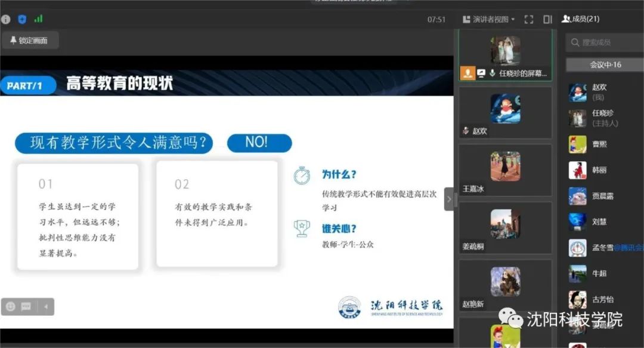Click the meeting info icon
This screenshot has height=348, width=644.
point(6,19)
